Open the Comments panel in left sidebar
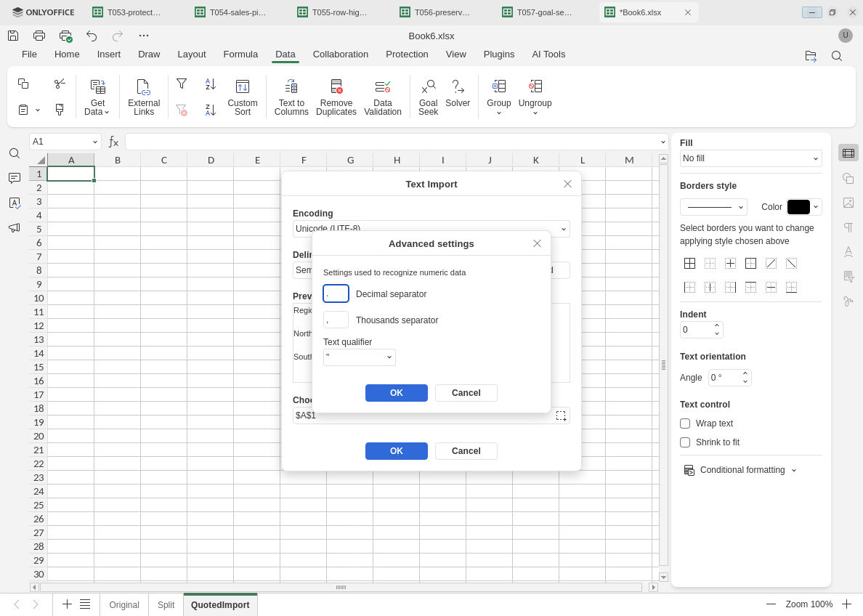The width and height of the screenshot is (863, 616). 15,178
